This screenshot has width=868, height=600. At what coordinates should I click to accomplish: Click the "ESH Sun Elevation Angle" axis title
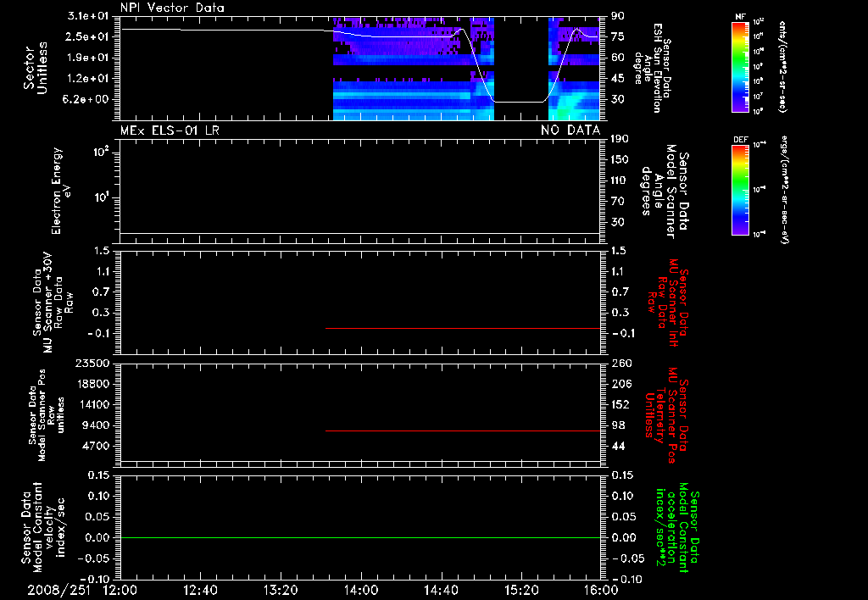coord(653,68)
